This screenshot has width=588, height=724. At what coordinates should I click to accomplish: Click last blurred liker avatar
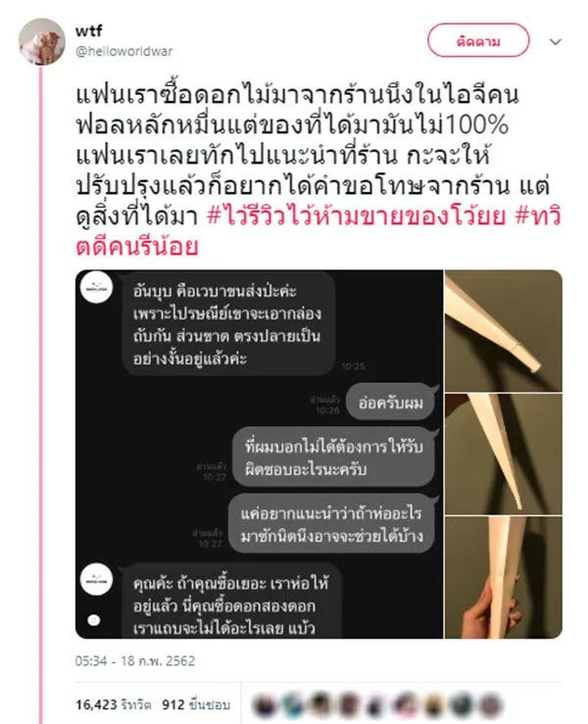point(491,705)
